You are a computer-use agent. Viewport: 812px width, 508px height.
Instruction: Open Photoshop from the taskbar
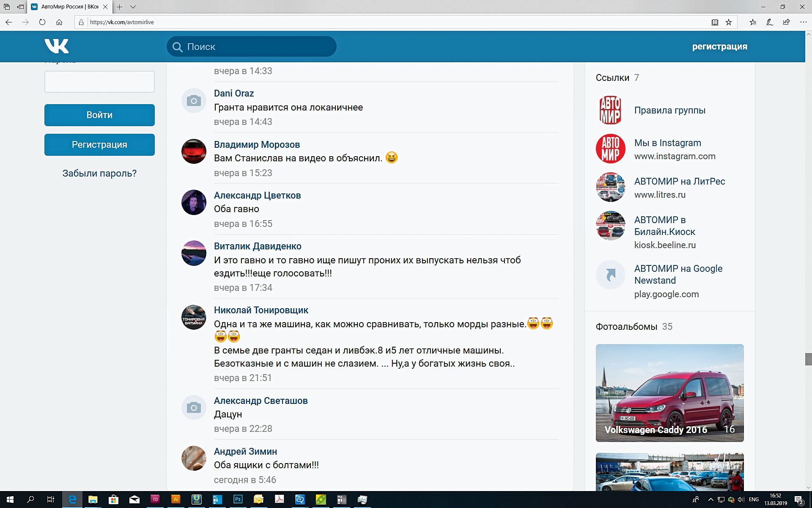coord(238,500)
